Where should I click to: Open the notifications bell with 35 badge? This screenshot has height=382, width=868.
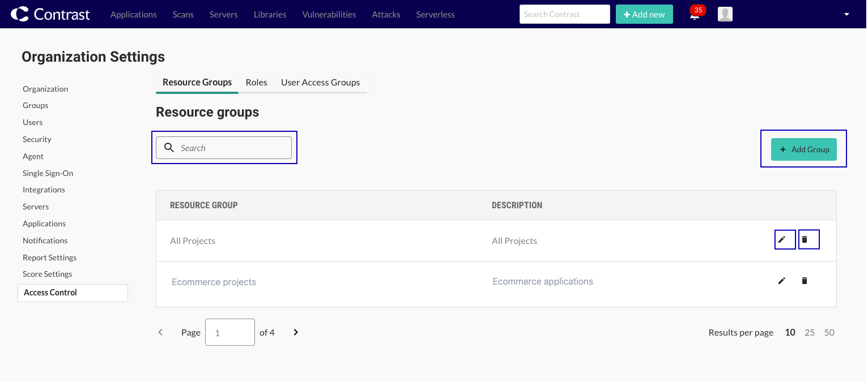(x=695, y=15)
